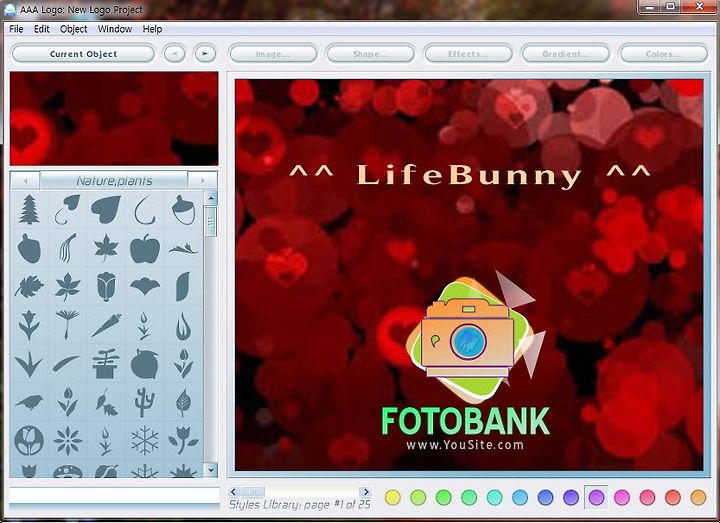Choose the eight-petal flower shape
Screen dimensions: 720x523
(68, 440)
